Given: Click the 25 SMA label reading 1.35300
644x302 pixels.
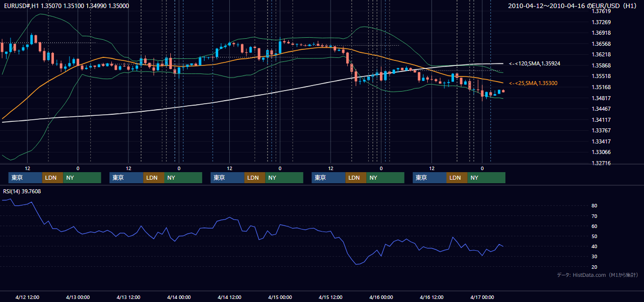Looking at the screenshot, I should [x=533, y=83].
